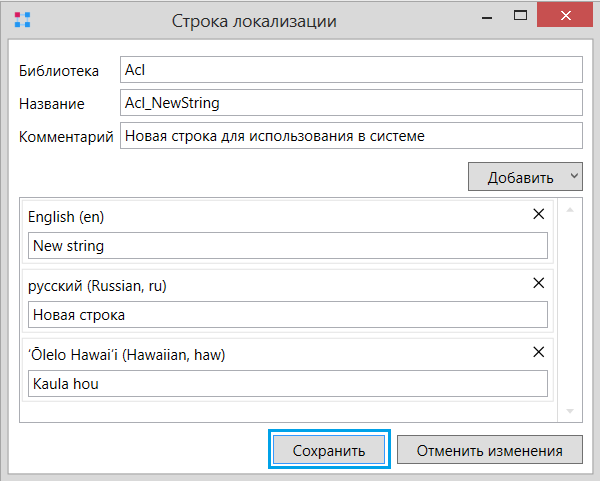Remove the Russian (ru) translation entry
The width and height of the screenshot is (600, 481).
(538, 283)
